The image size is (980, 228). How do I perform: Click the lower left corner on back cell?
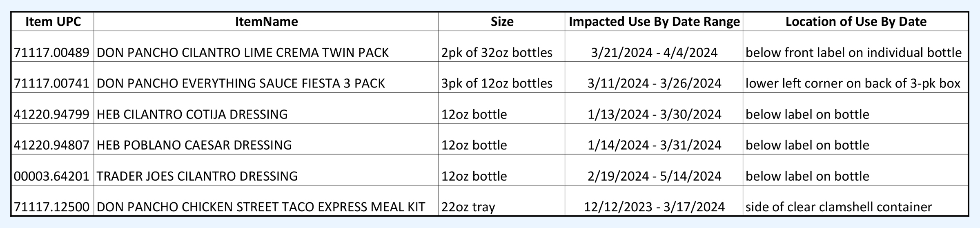coord(853,83)
